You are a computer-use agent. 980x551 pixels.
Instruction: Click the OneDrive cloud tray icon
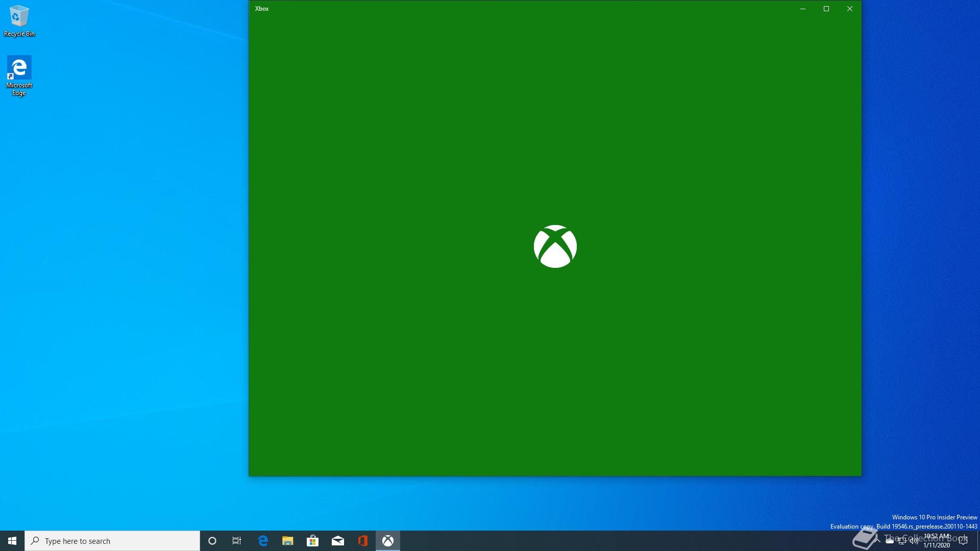click(x=890, y=541)
